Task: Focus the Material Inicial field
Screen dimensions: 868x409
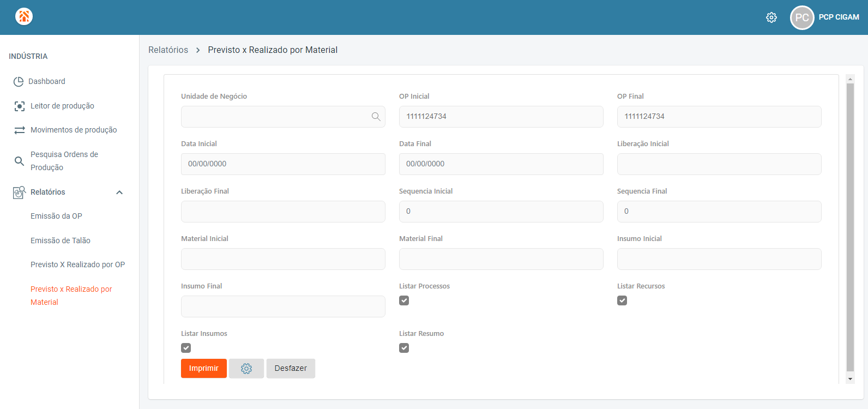Action: pos(283,259)
